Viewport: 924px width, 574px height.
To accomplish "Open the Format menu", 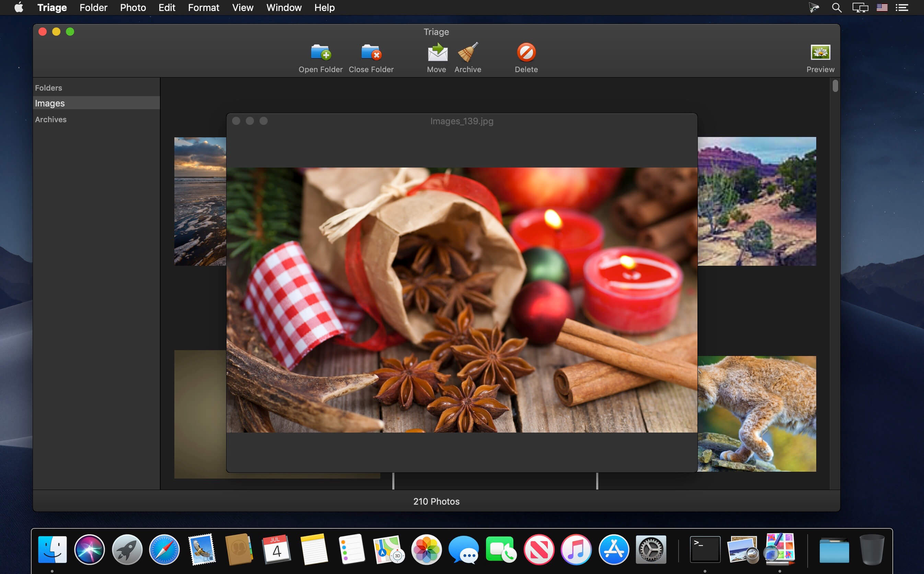I will tap(204, 8).
